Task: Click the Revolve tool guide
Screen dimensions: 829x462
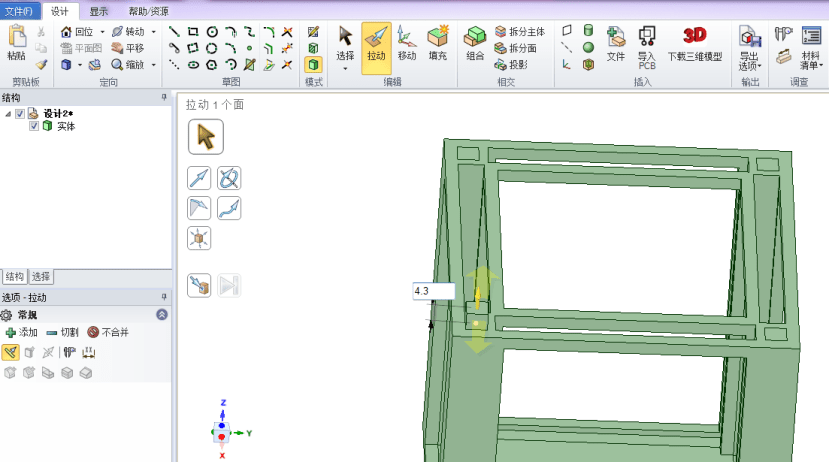Action: [x=229, y=178]
